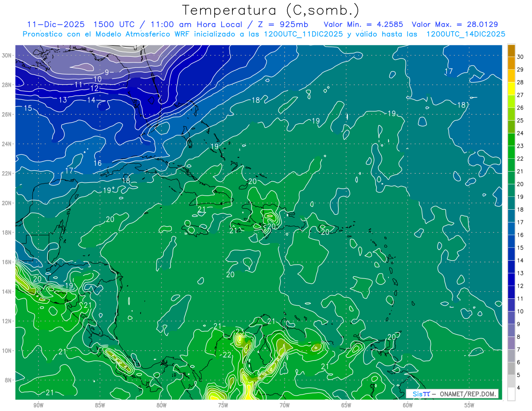Click the "1200UTC_14DIC2025" valid-until time
The image size is (532, 411).
click(465, 34)
